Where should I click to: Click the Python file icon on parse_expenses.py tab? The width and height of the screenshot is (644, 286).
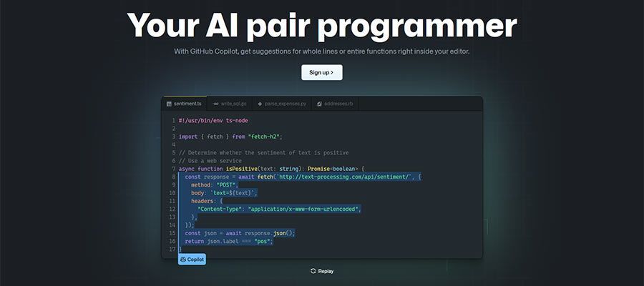260,104
